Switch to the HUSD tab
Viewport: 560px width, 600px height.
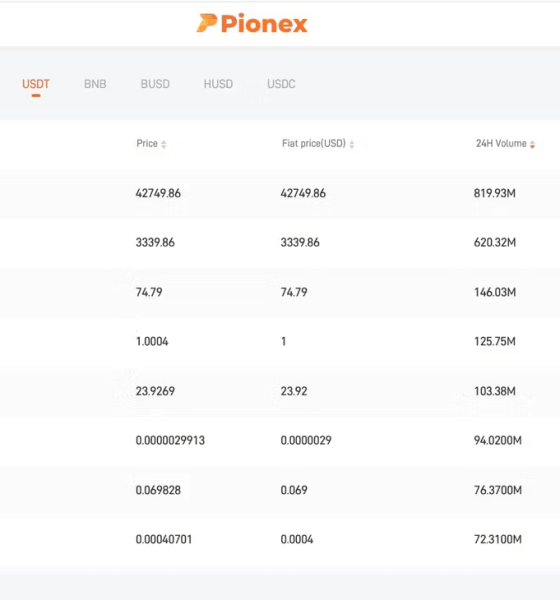tap(218, 84)
